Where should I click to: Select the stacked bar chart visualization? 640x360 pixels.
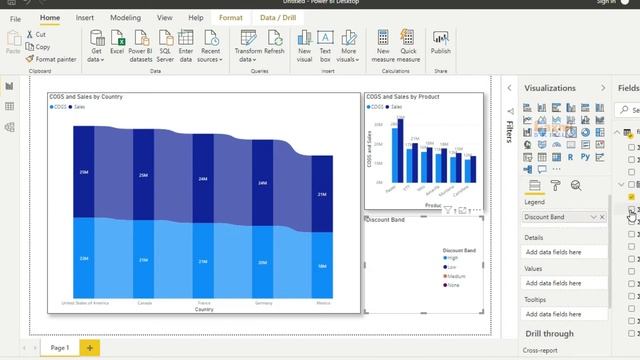(527, 108)
